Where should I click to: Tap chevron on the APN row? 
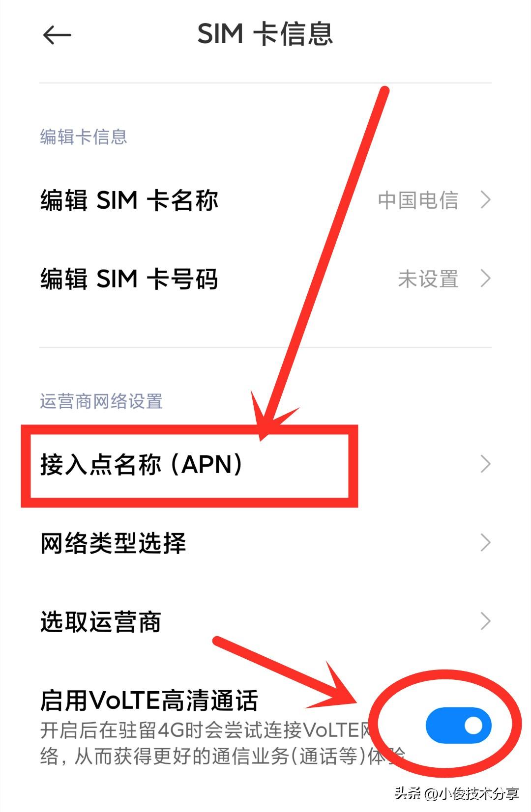coord(485,464)
